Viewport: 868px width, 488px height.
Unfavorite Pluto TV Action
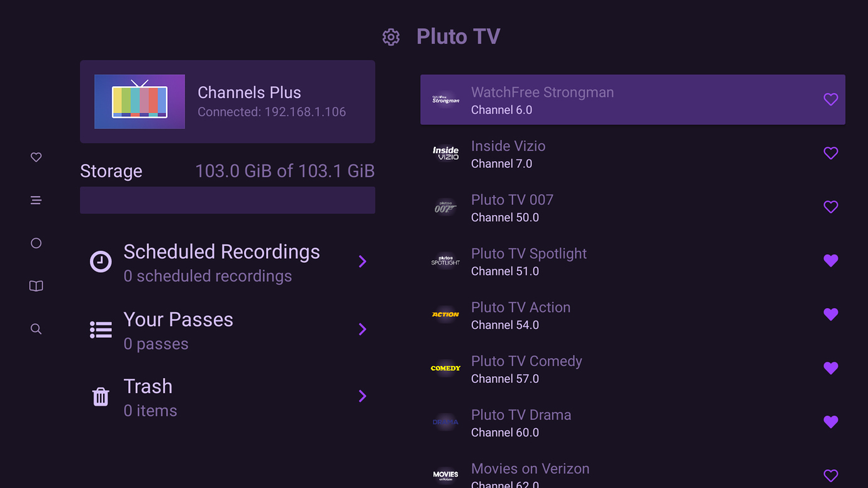pyautogui.click(x=831, y=314)
